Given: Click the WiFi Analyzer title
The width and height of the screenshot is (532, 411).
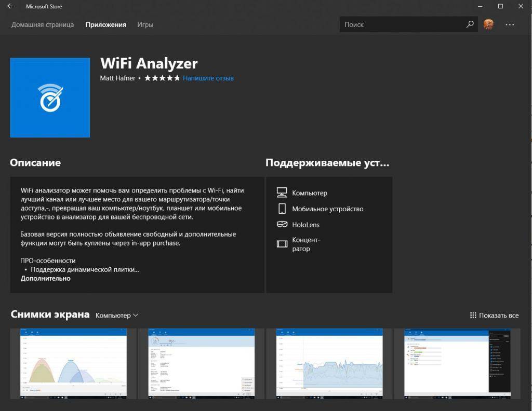Looking at the screenshot, I should click(149, 63).
